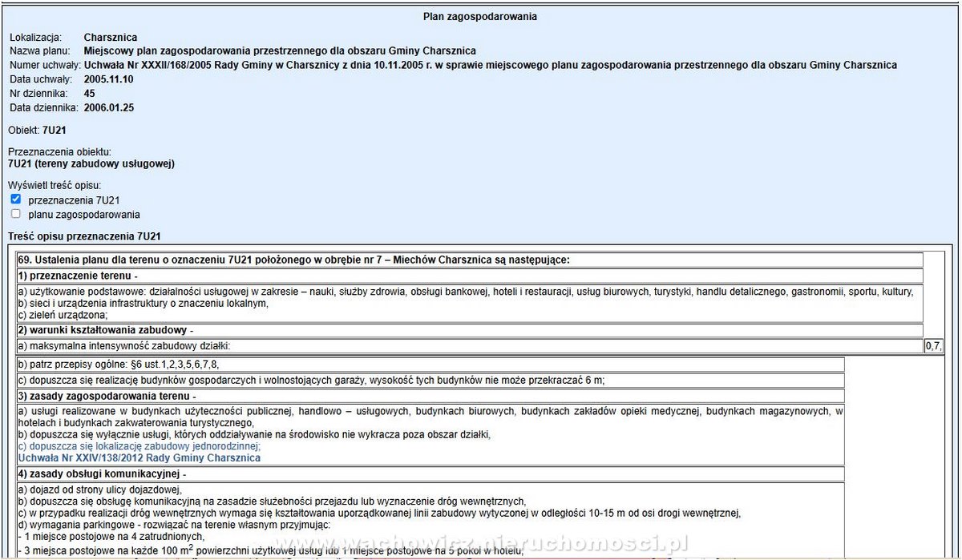This screenshot has height=560, width=962.
Task: Click the 'Plan zagospodarowania' page title
Action: [480, 16]
